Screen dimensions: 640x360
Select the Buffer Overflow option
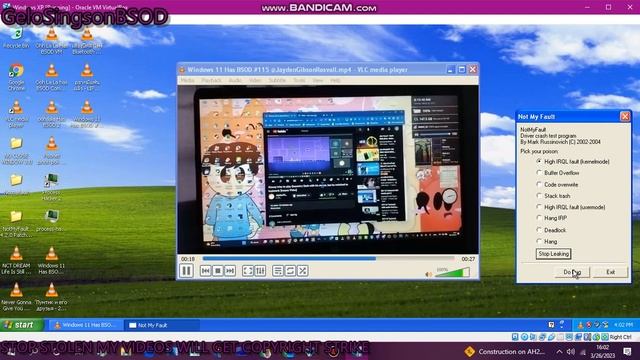click(x=558, y=173)
